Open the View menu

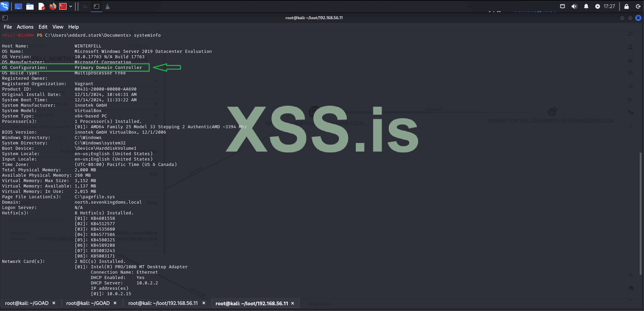[58, 27]
